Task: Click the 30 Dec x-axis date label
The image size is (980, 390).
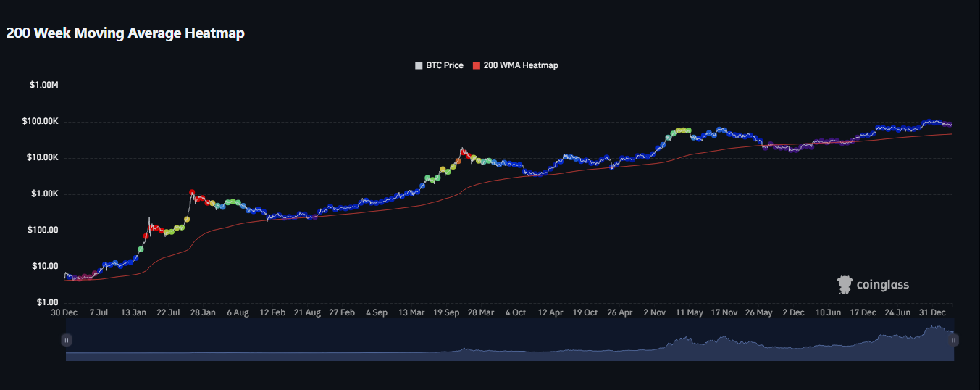Action: [x=64, y=313]
